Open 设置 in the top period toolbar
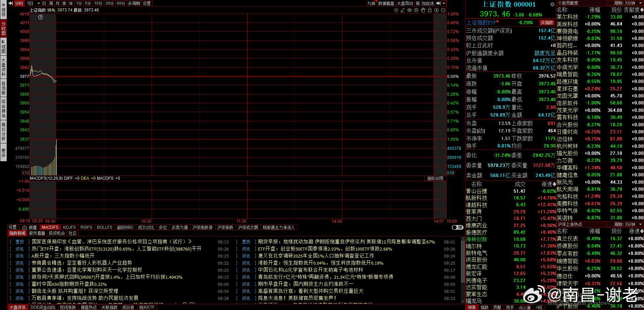This screenshot has height=310, width=644. [147, 3]
